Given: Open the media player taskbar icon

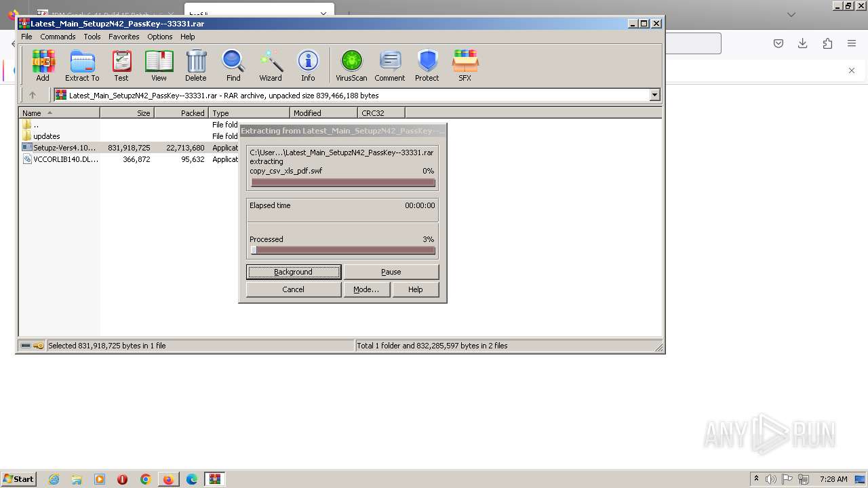Looking at the screenshot, I should [x=100, y=479].
